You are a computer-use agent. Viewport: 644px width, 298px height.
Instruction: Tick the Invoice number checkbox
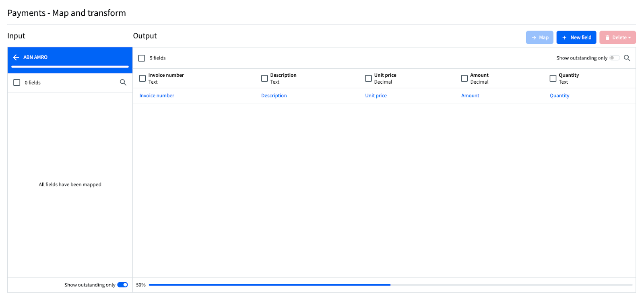[x=142, y=78]
